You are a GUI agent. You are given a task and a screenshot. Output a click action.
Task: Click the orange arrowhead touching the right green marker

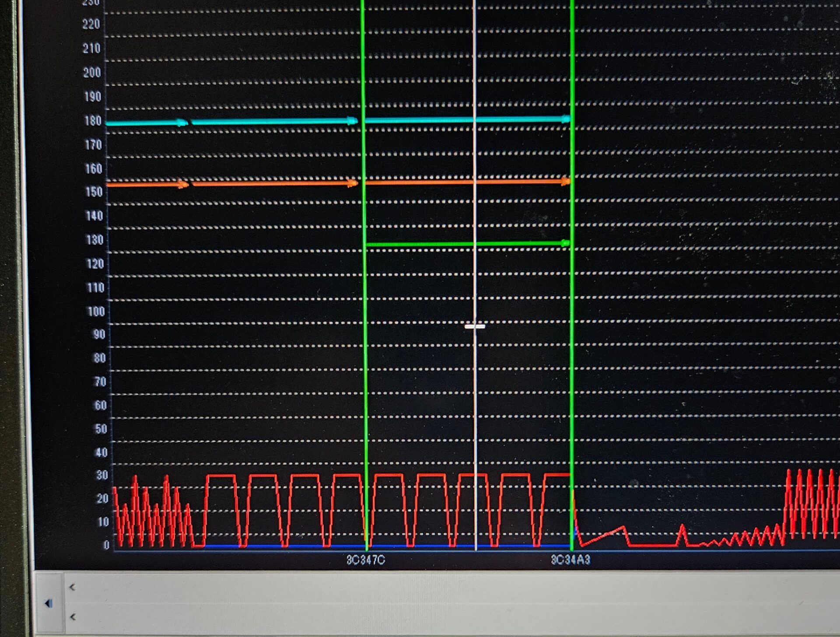tap(566, 181)
